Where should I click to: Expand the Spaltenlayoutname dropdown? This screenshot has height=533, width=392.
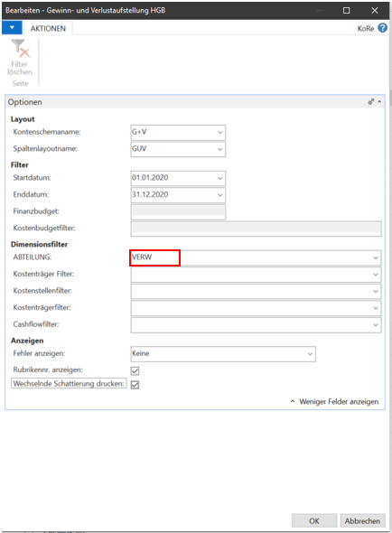(220, 149)
